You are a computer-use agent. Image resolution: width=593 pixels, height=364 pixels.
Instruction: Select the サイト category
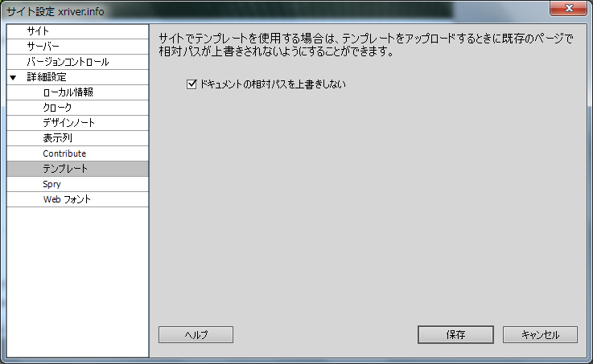coord(77,31)
